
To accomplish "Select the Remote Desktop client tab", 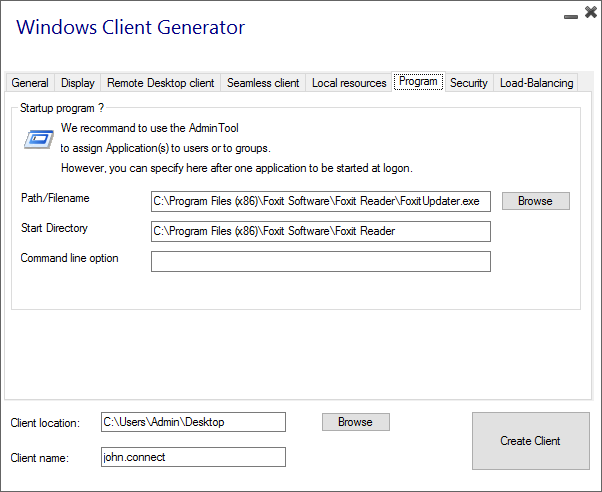I will click(160, 83).
